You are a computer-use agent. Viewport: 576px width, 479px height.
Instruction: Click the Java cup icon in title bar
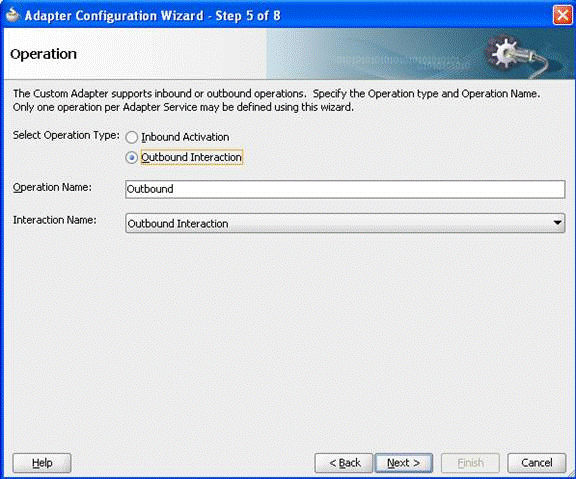(12, 15)
